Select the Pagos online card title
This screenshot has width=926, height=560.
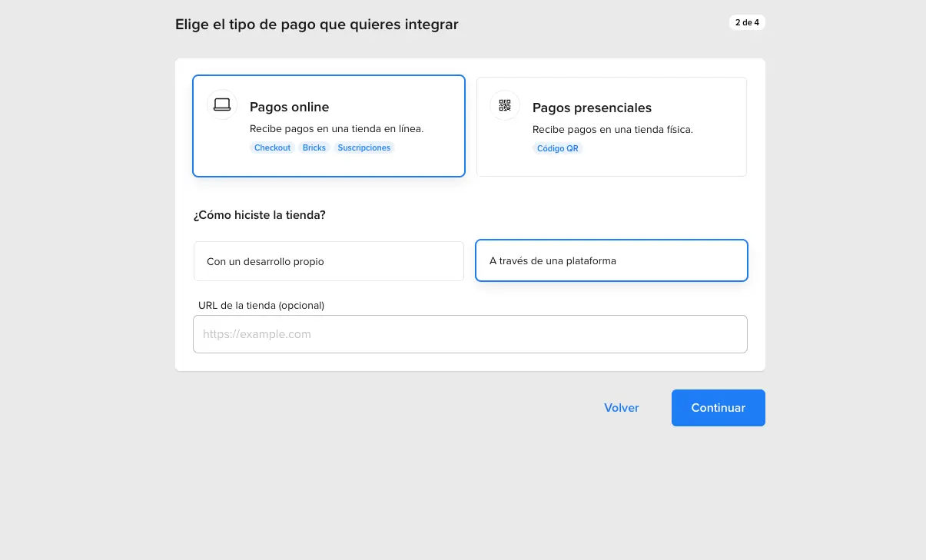289,107
